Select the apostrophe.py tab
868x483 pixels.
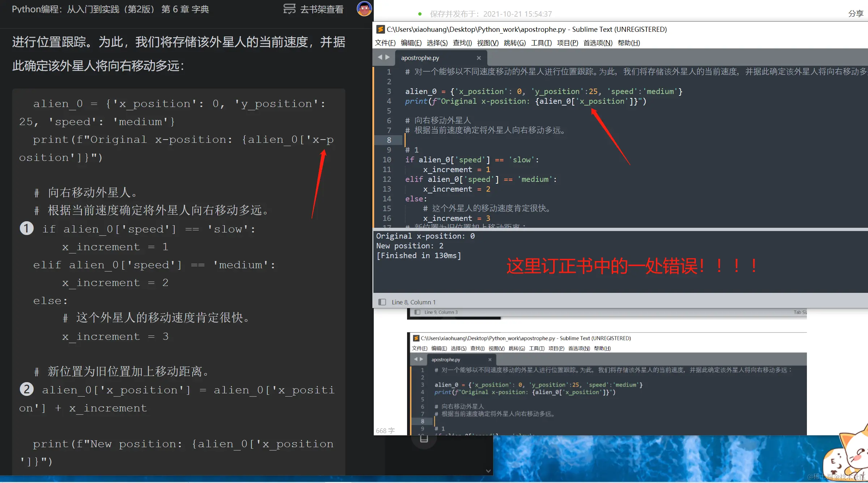420,58
